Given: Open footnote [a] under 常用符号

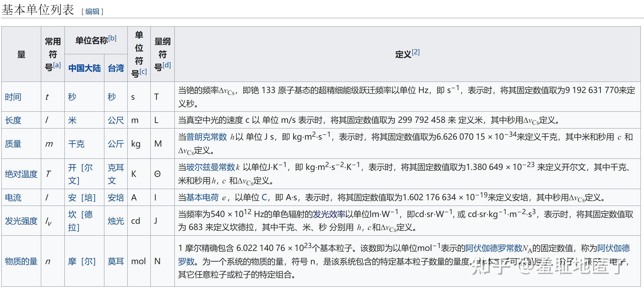Looking at the screenshot, I should [x=57, y=65].
